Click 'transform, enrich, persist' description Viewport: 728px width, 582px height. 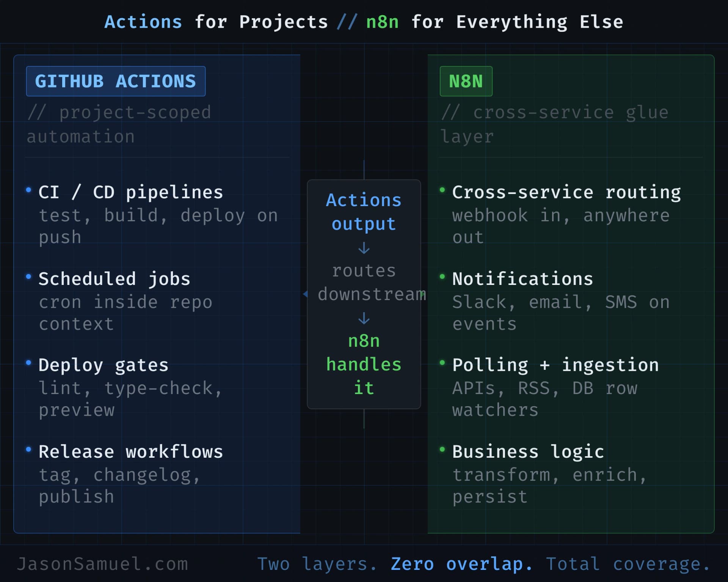click(x=550, y=485)
